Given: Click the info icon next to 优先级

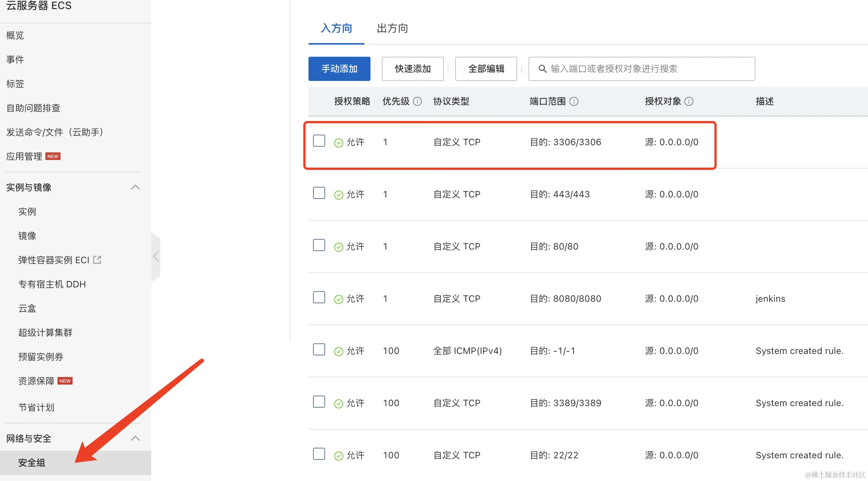Looking at the screenshot, I should [x=417, y=101].
